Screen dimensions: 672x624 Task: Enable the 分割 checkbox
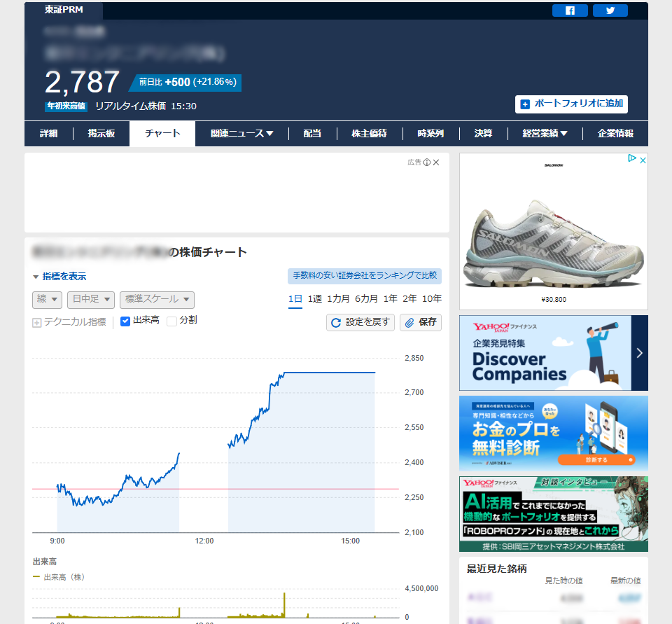(x=171, y=321)
